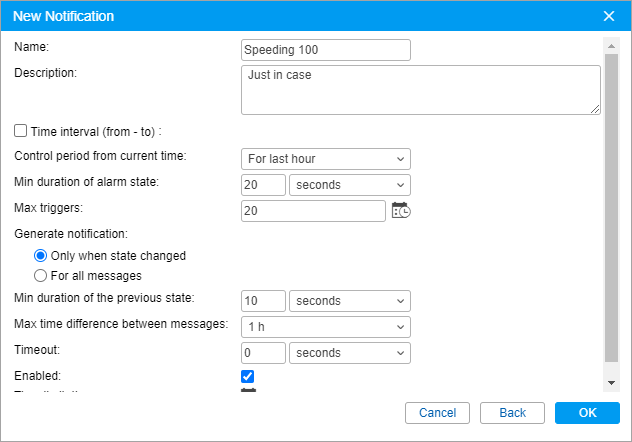
Task: Open Min duration of previous state units dropdown
Action: pyautogui.click(x=349, y=301)
